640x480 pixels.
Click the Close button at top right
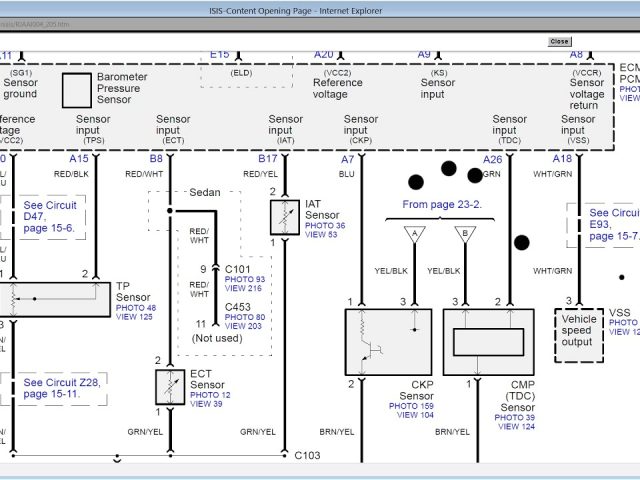point(559,41)
